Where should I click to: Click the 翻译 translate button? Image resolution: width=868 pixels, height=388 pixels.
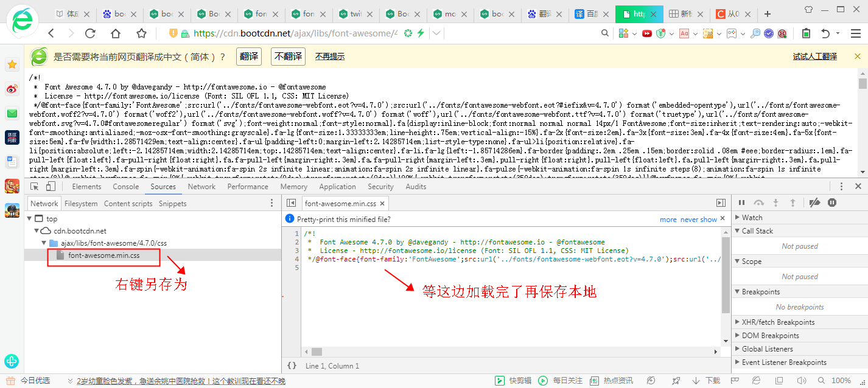click(249, 57)
